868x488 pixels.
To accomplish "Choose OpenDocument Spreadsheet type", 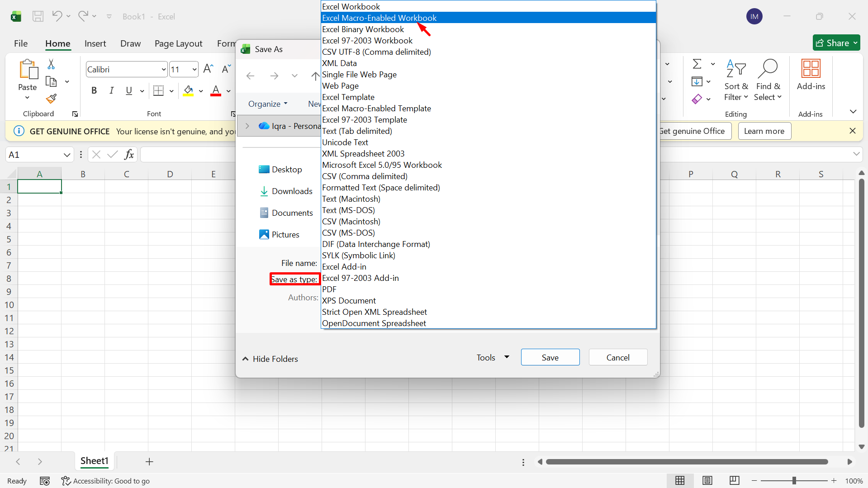I will pos(489,323).
